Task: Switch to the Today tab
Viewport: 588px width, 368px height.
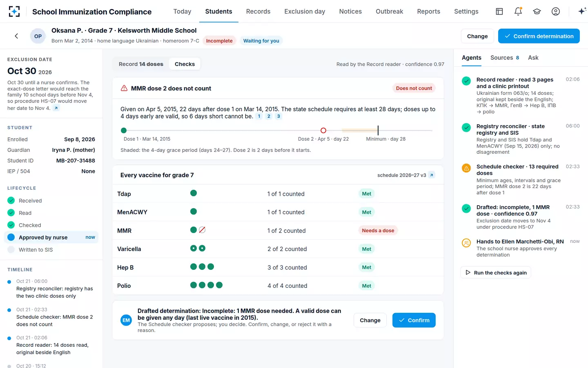Action: pos(182,11)
